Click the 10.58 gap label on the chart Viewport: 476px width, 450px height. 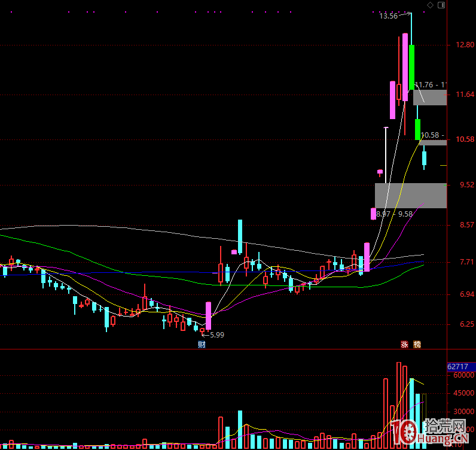pos(432,135)
